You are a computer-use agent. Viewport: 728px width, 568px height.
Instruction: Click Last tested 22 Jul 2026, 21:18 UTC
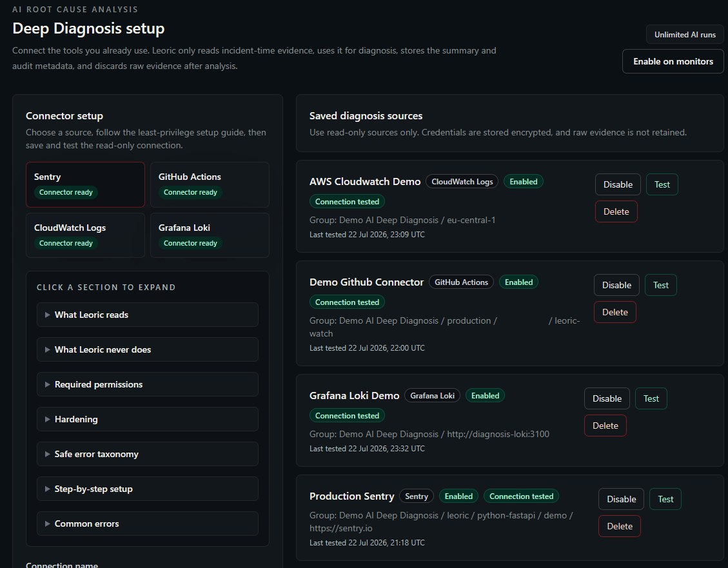[367, 543]
